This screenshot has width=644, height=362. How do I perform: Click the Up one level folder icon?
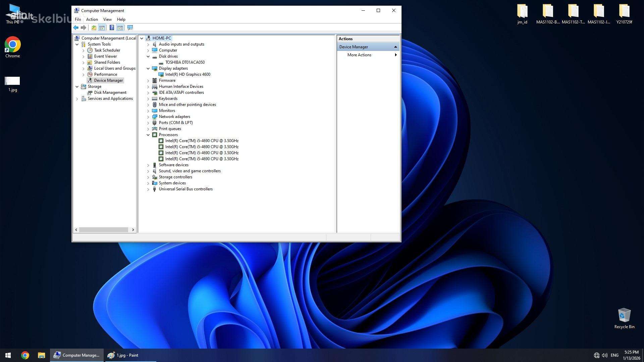(x=94, y=27)
